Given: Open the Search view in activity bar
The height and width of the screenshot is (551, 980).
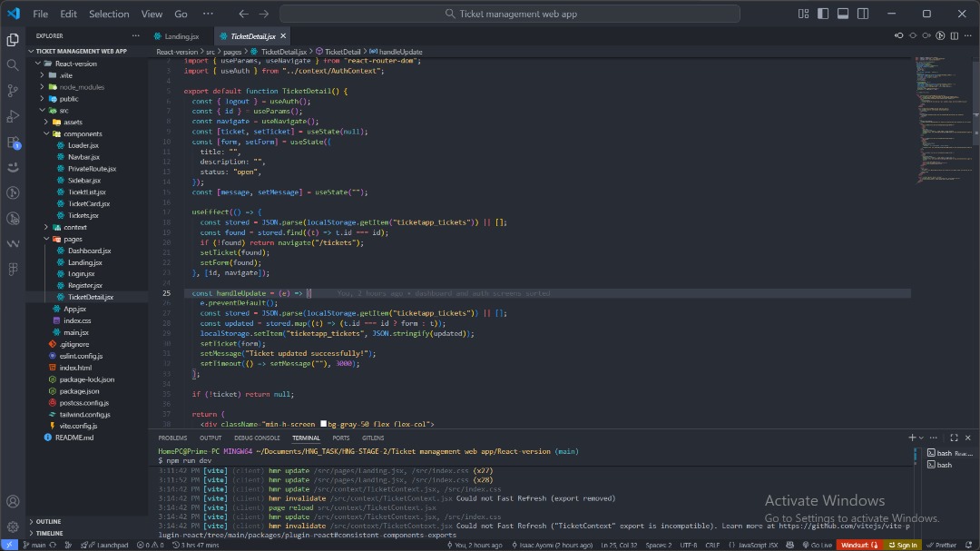Looking at the screenshot, I should (13, 65).
